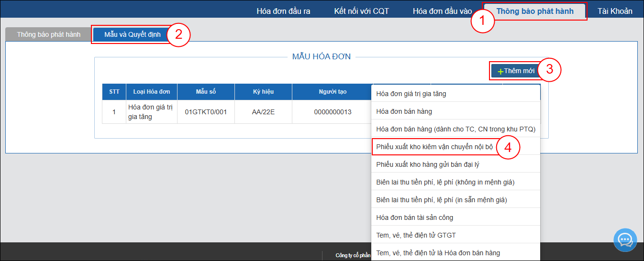Select Phiếu xuất kho kiêm vận chuyển nội bộ
The height and width of the screenshot is (261, 644).
pyautogui.click(x=434, y=147)
